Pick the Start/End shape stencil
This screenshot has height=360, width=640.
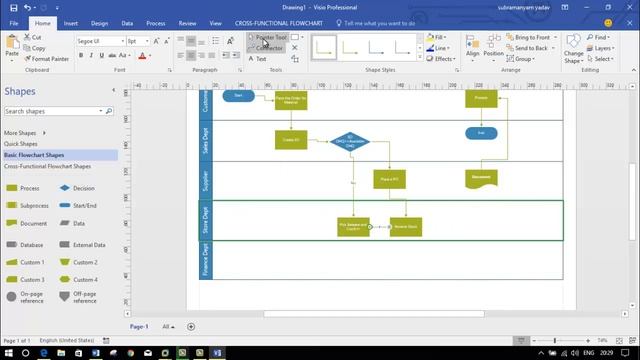(x=78, y=206)
